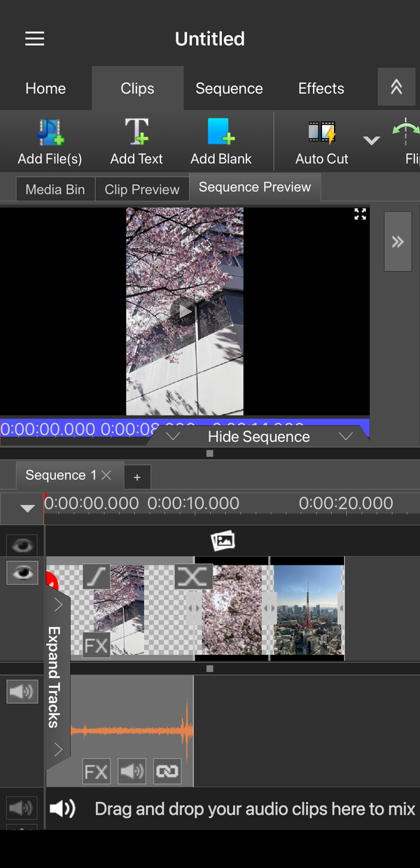Toggle visibility of the overlay track
This screenshot has width=420, height=868.
[22, 545]
